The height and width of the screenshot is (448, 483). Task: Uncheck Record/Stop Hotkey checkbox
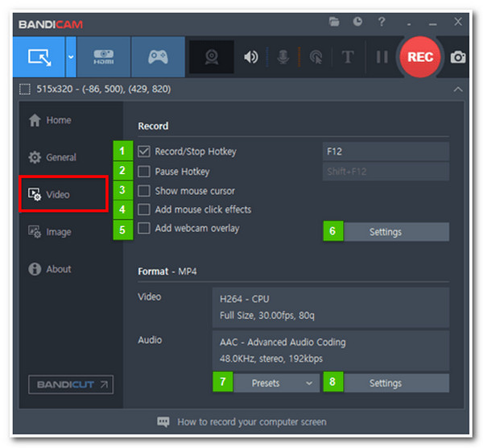[144, 151]
